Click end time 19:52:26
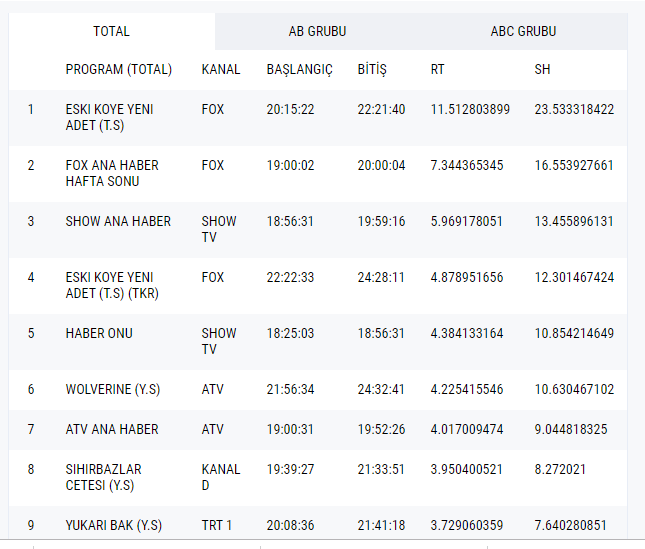 381,429
